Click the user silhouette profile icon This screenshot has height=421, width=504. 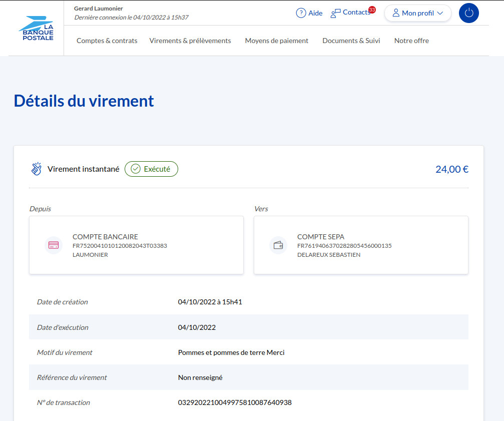(396, 13)
